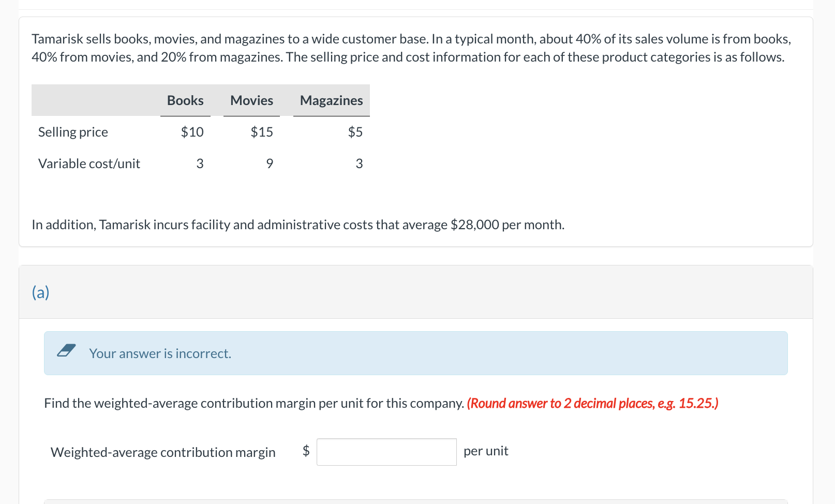Click the Books column header
The width and height of the screenshot is (835, 504).
coord(185,100)
